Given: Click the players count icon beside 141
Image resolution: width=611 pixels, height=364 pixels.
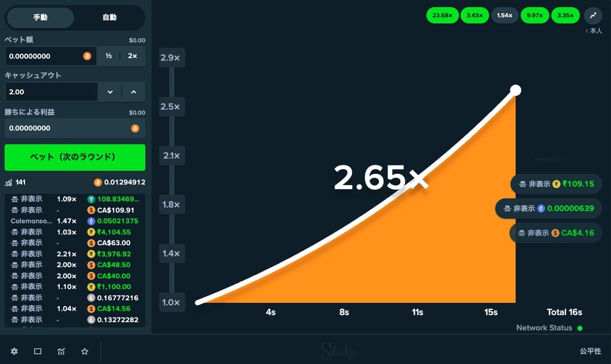Looking at the screenshot, I should click(8, 182).
